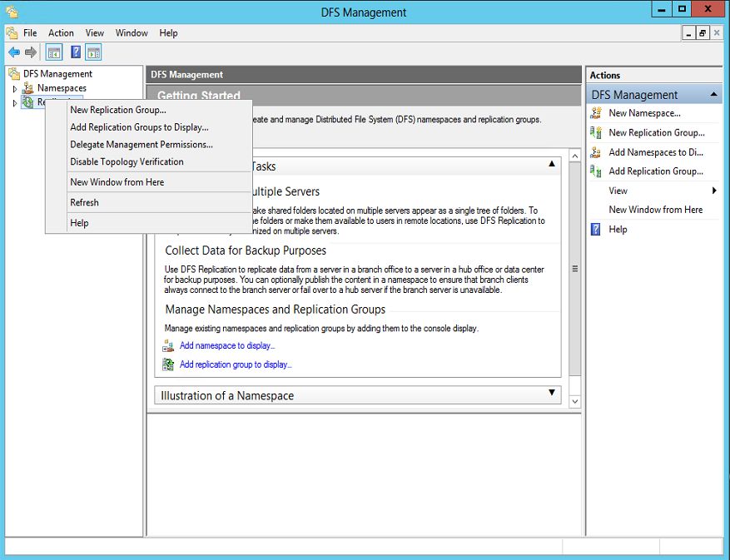Image resolution: width=730 pixels, height=560 pixels.
Task: Collapse the Tasks section arrow
Action: 552,163
